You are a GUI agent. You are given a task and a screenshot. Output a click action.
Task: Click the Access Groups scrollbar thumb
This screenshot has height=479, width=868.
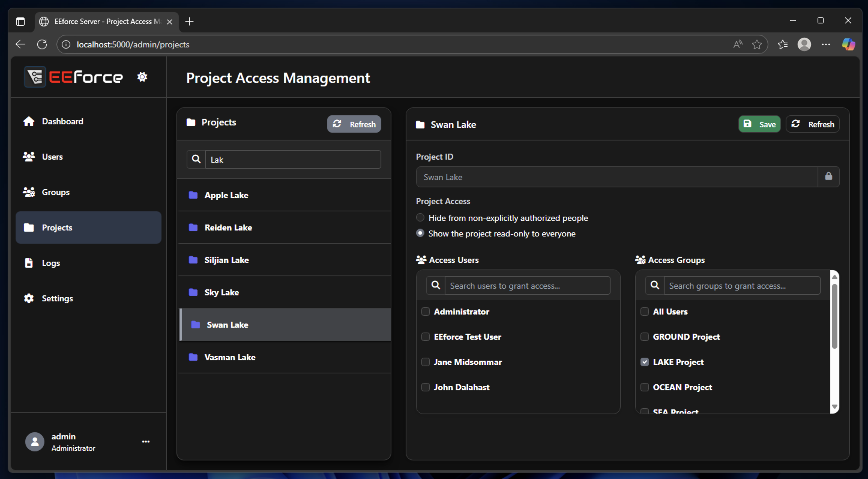click(834, 316)
